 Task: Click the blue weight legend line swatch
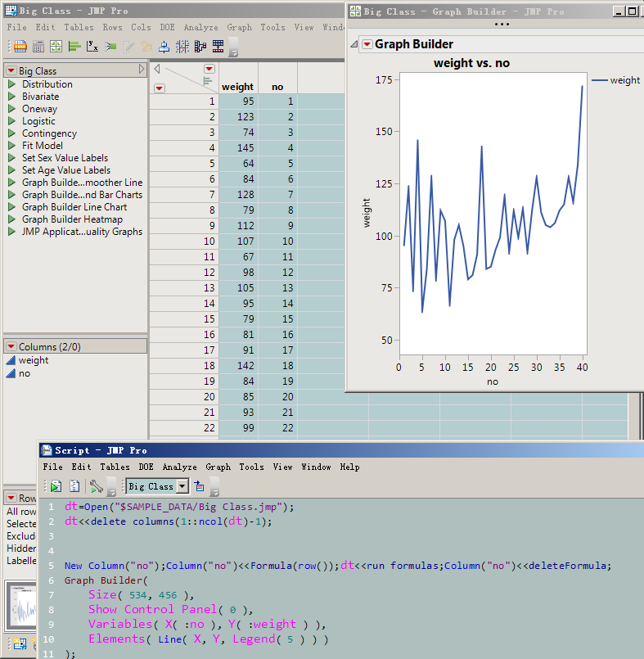click(x=599, y=80)
